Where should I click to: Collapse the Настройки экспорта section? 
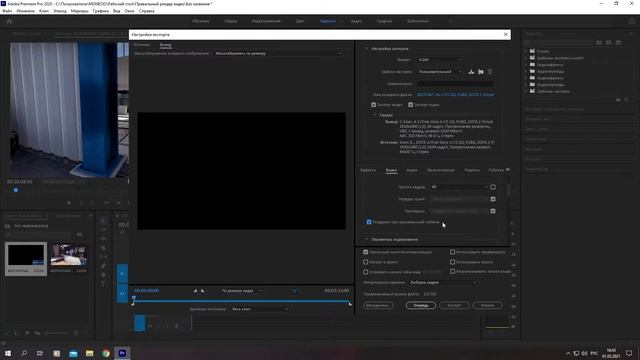pos(367,49)
